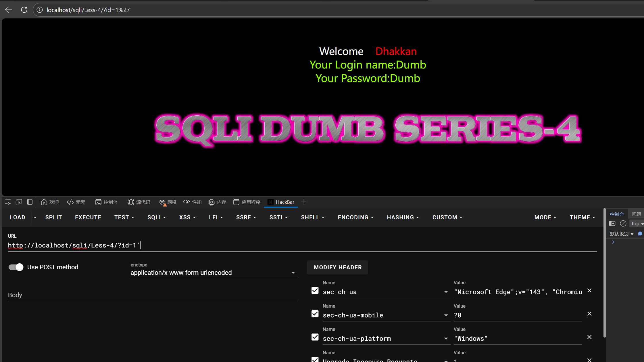Click the browser back arrow

(9, 10)
